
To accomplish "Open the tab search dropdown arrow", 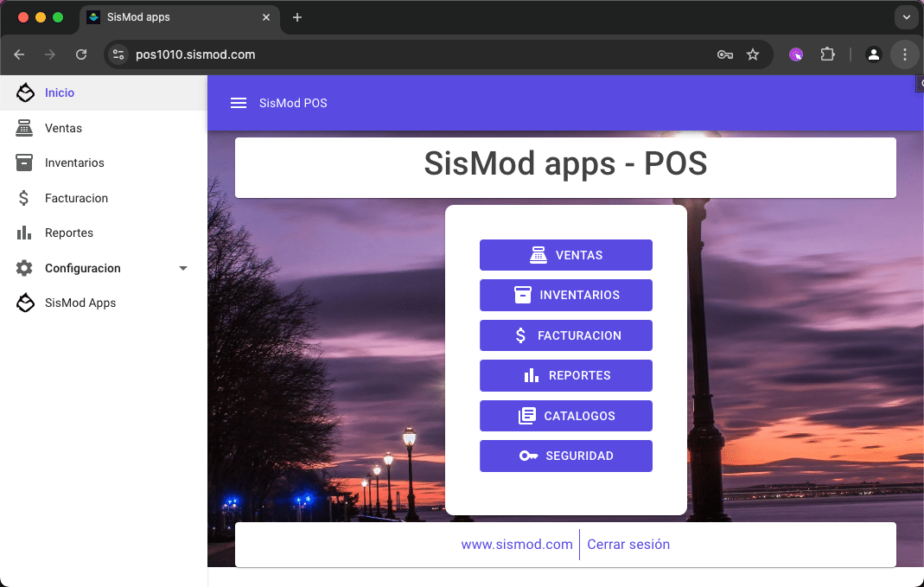I will pos(907,17).
